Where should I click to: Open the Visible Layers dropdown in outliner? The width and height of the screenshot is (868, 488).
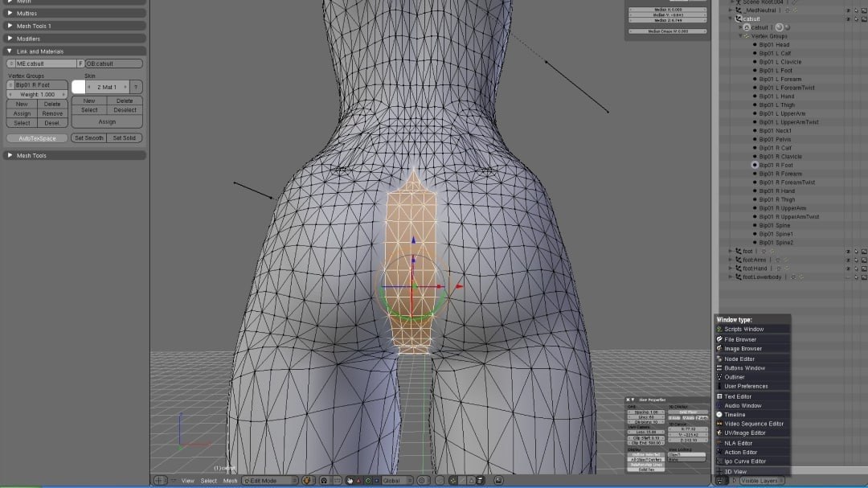click(762, 481)
